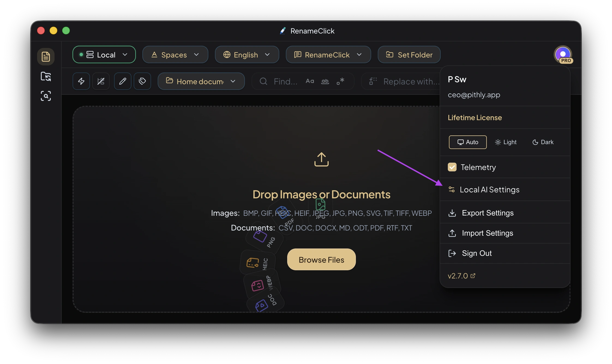Open the scan search icon in sidebar
This screenshot has height=364, width=612.
click(46, 96)
